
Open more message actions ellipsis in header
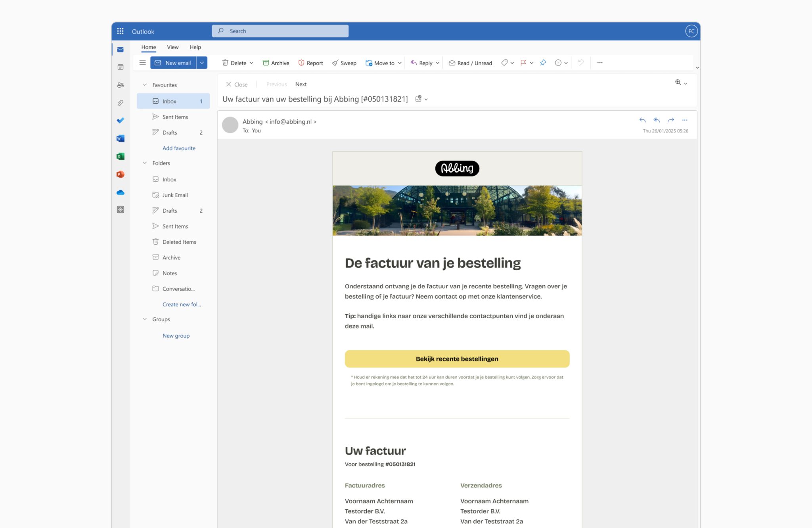[x=685, y=120]
